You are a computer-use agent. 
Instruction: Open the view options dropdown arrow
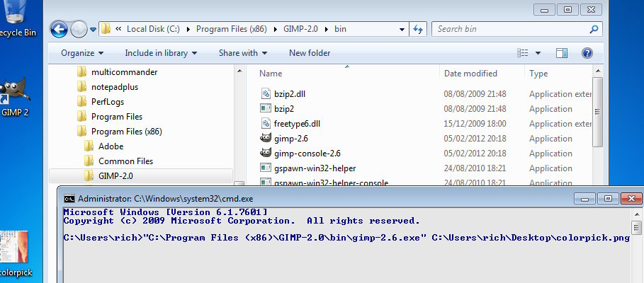538,53
